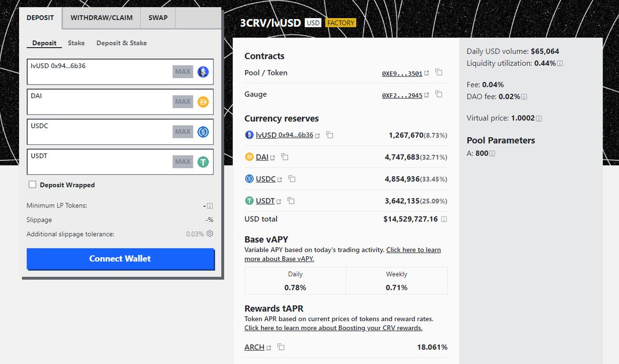Copy the USDC reserve token address

pyautogui.click(x=292, y=179)
